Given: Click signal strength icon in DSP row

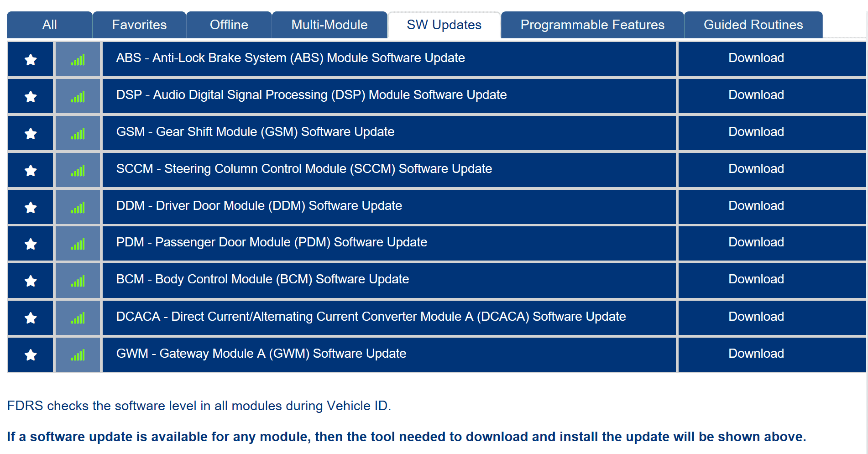Looking at the screenshot, I should 78,96.
